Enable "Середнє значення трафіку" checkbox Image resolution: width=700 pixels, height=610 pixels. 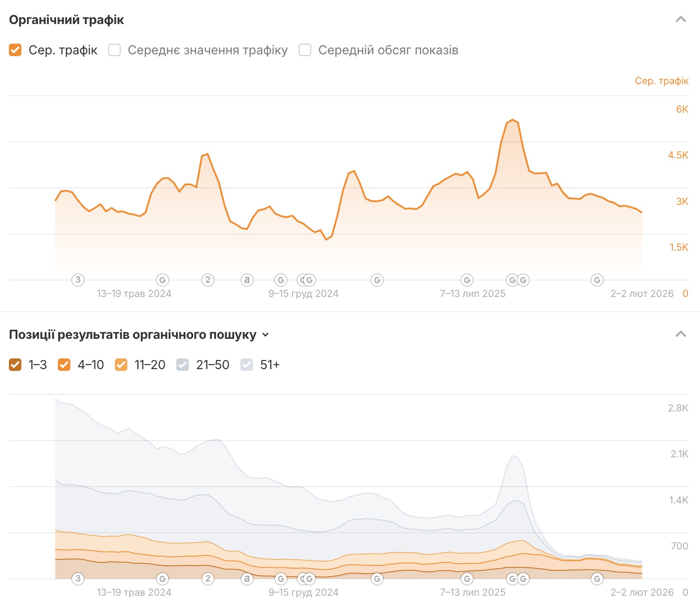(114, 50)
